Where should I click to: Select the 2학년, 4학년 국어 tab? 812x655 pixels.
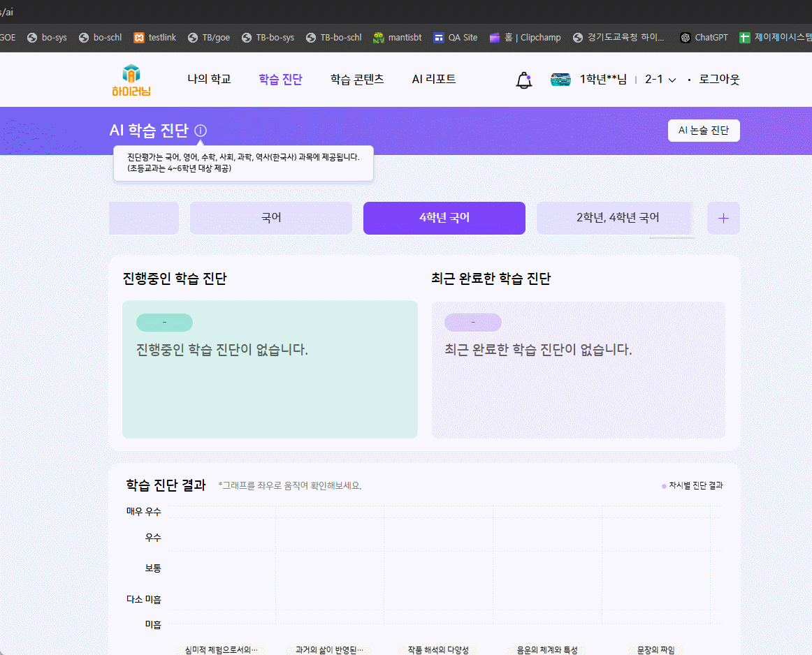(617, 218)
